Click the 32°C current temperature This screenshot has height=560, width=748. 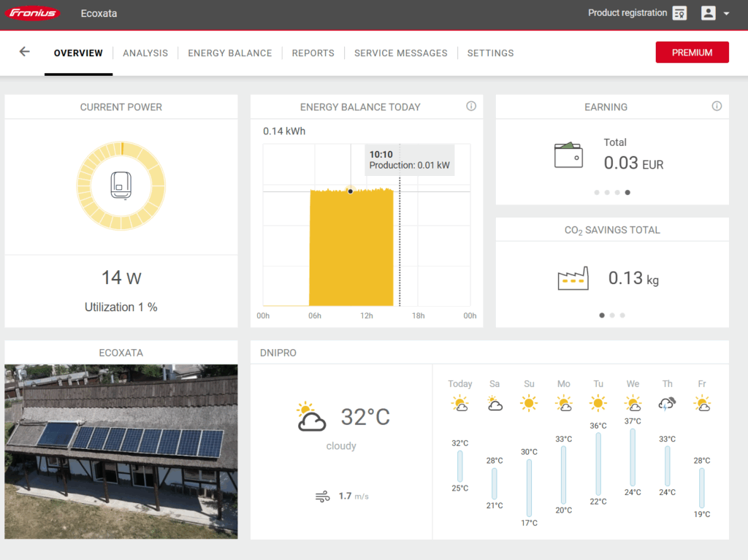tap(365, 416)
